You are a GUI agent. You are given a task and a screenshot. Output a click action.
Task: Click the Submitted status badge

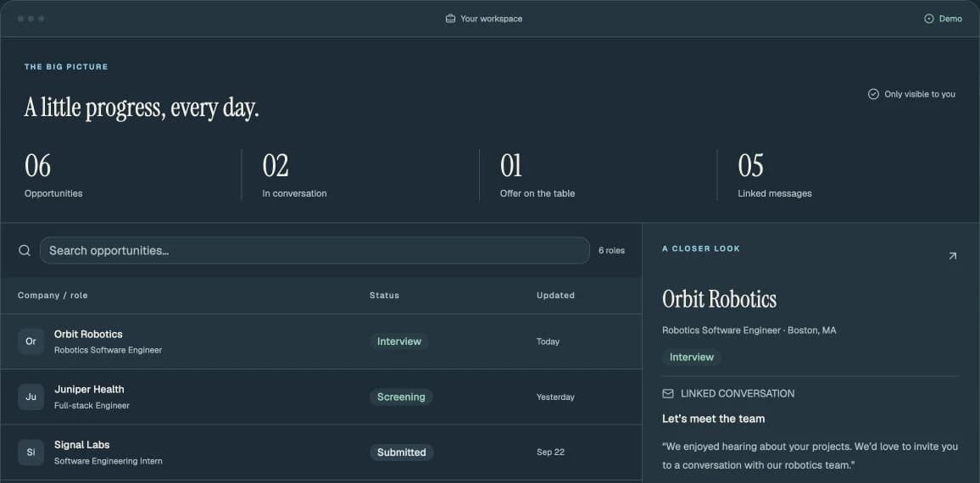pyautogui.click(x=401, y=452)
